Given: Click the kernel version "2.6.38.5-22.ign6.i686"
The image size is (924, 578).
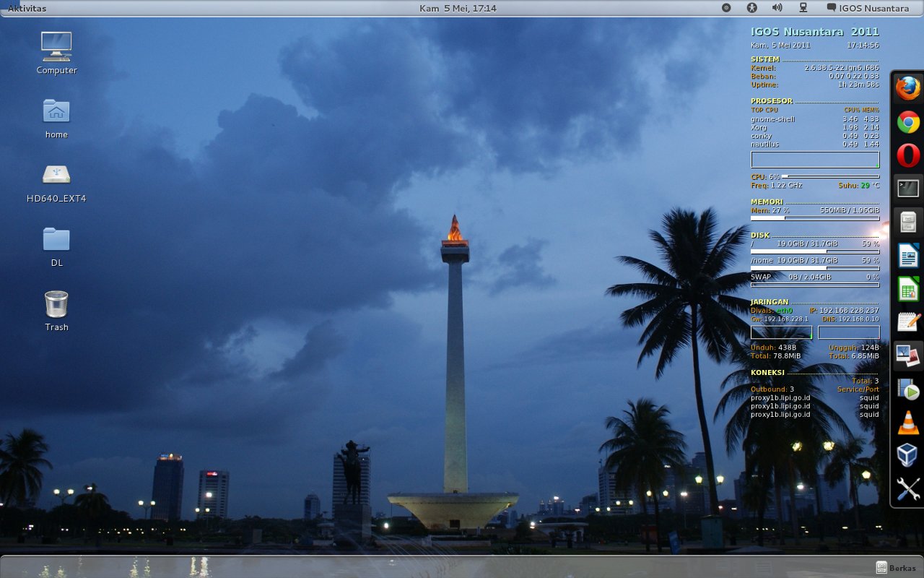Looking at the screenshot, I should coord(842,68).
